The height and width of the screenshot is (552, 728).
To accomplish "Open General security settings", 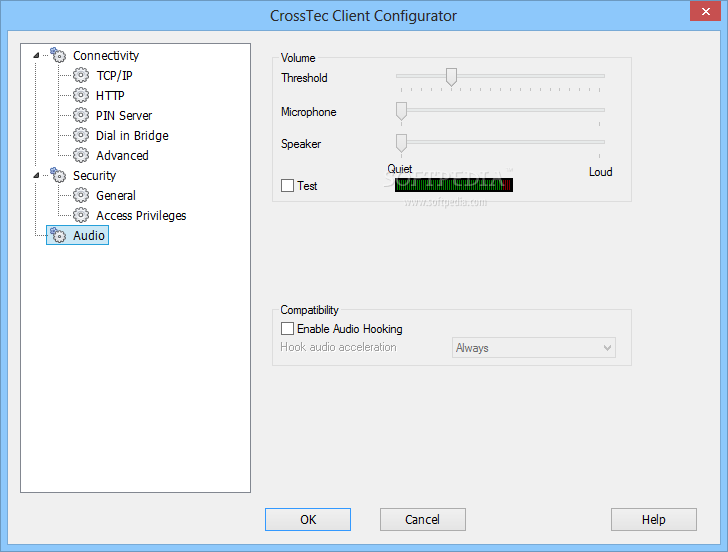I will pyautogui.click(x=116, y=195).
